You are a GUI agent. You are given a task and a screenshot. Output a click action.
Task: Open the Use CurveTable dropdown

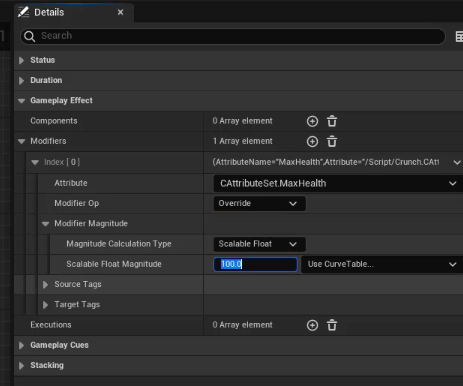click(382, 264)
